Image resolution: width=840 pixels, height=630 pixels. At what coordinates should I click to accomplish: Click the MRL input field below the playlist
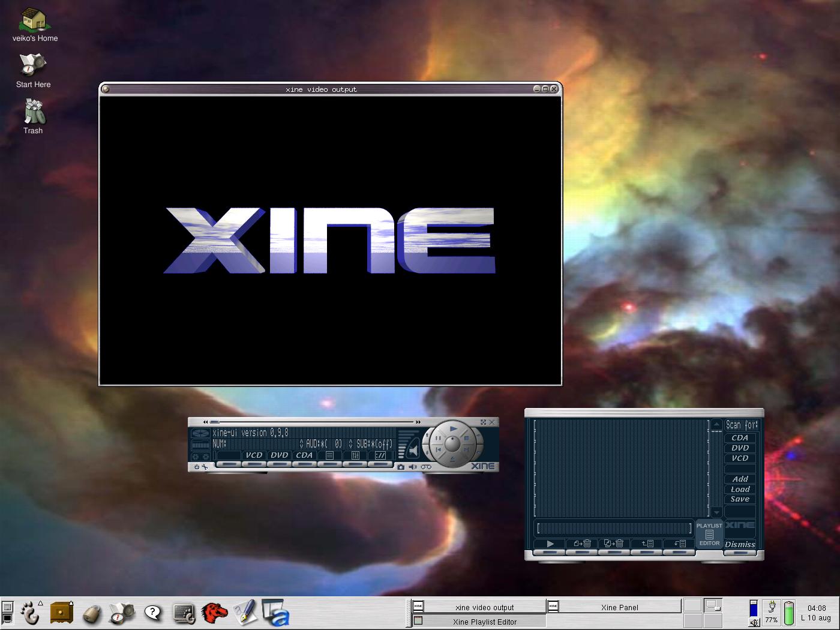coord(614,528)
